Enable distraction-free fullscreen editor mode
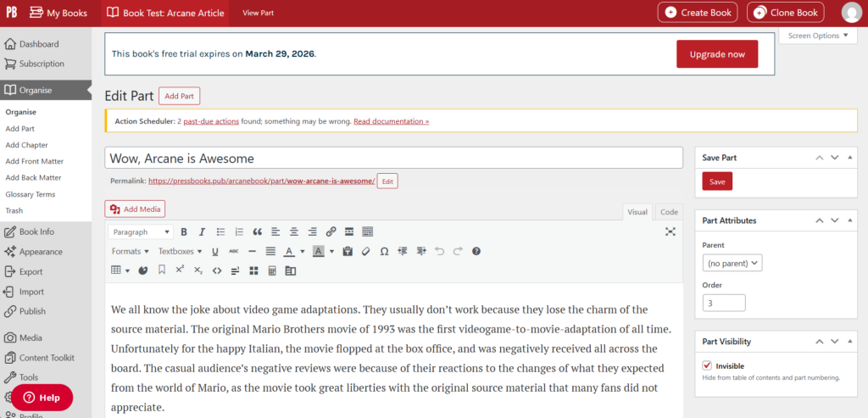868x418 pixels. 670,232
